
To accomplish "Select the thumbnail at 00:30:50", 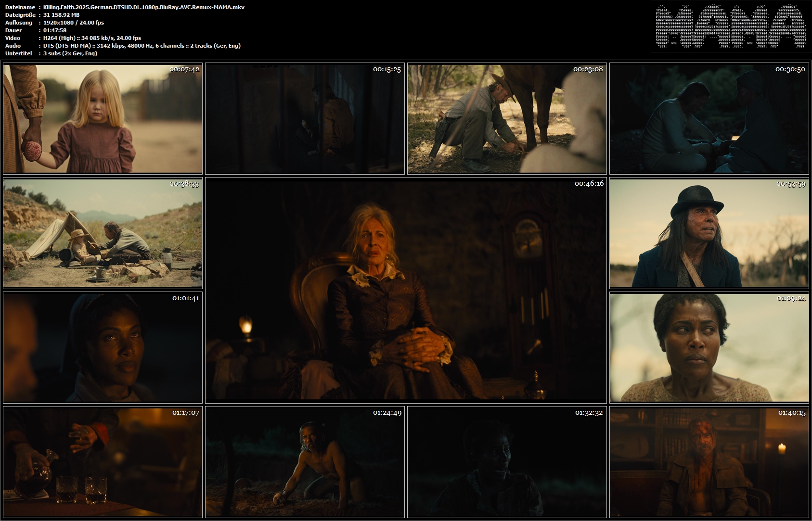I will pos(709,118).
